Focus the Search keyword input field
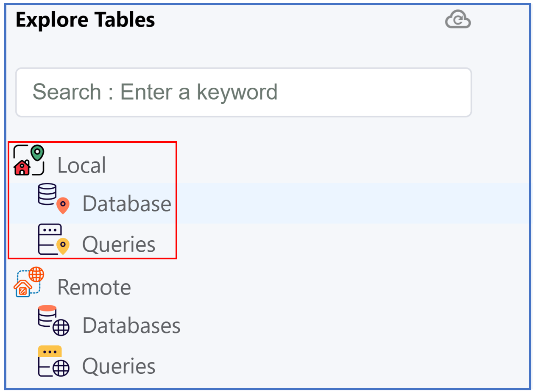Viewport: 533px width, 392px height. 243,92
